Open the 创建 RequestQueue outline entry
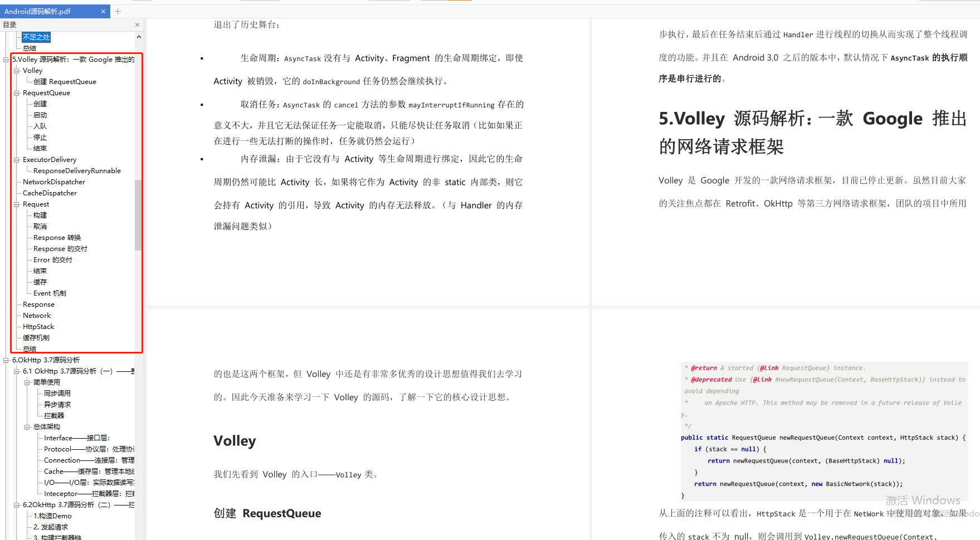This screenshot has height=540, width=980. (65, 82)
